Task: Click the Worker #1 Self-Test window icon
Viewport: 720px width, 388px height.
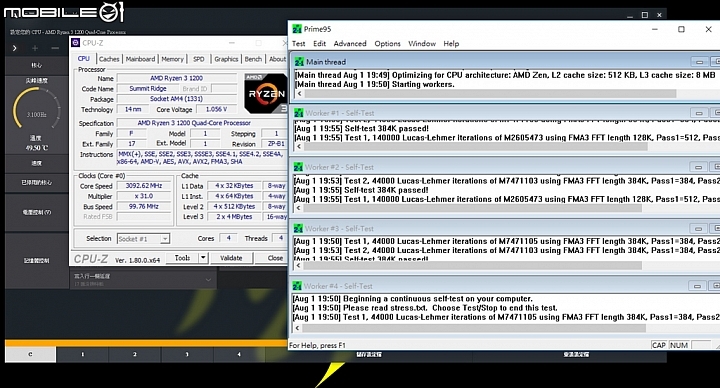Action: 298,113
